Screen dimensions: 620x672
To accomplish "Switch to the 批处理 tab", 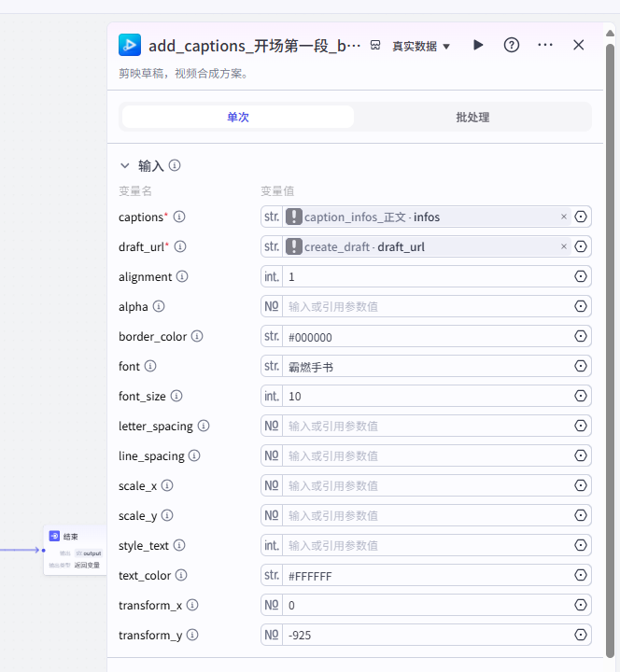I will (472, 117).
